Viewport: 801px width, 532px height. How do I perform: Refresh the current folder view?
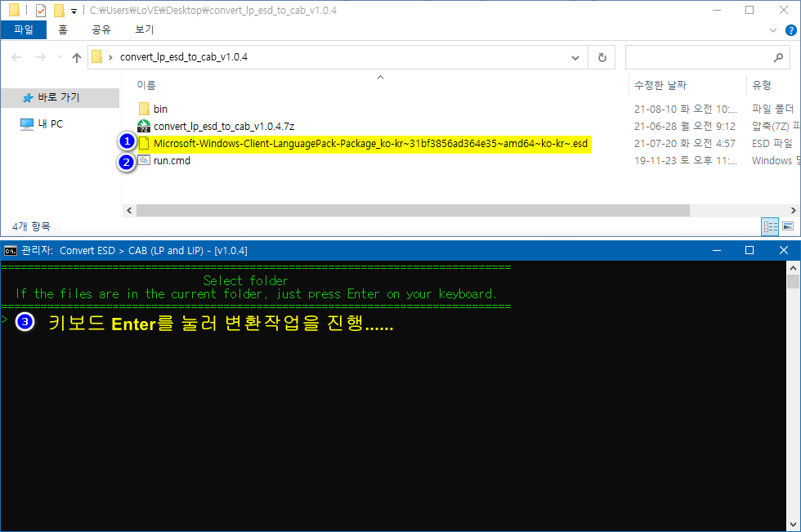(602, 58)
